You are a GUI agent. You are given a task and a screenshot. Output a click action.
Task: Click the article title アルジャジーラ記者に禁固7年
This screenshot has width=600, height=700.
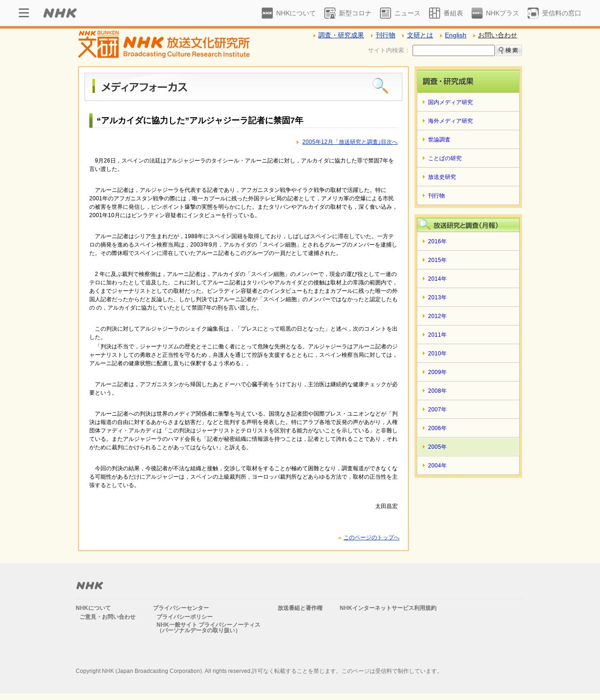(200, 120)
